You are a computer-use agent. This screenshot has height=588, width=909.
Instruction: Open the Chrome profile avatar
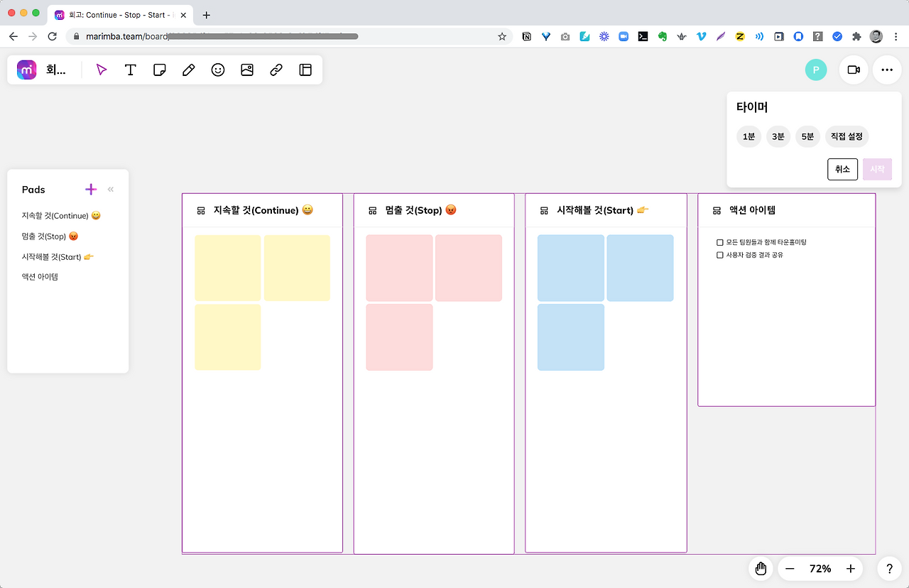point(876,36)
